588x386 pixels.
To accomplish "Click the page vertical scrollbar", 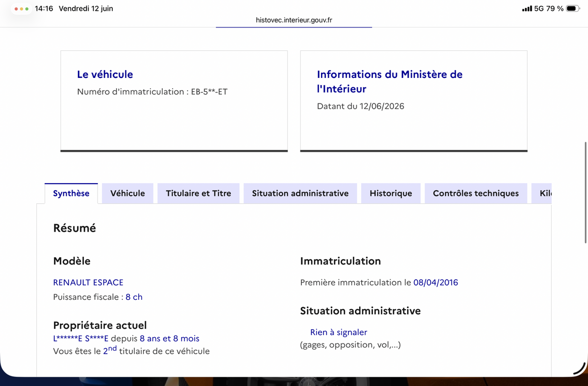I will (x=586, y=193).
